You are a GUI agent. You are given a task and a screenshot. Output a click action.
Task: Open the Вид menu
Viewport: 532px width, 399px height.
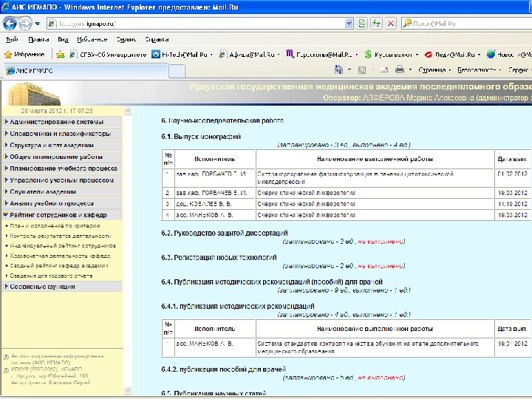pyautogui.click(x=63, y=39)
